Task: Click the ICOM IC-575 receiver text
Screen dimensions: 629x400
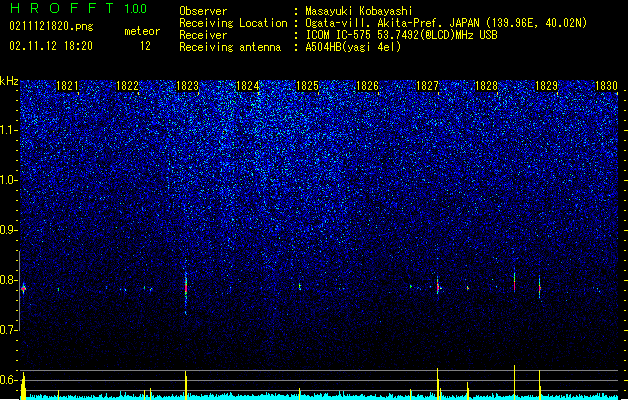Action: pyautogui.click(x=402, y=35)
